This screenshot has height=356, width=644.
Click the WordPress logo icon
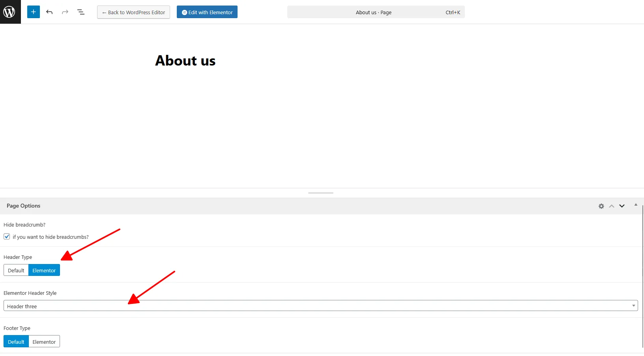pyautogui.click(x=10, y=12)
